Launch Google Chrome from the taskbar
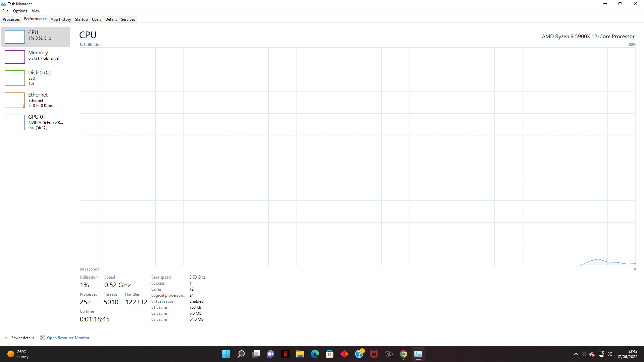The width and height of the screenshot is (644, 362). point(404,354)
